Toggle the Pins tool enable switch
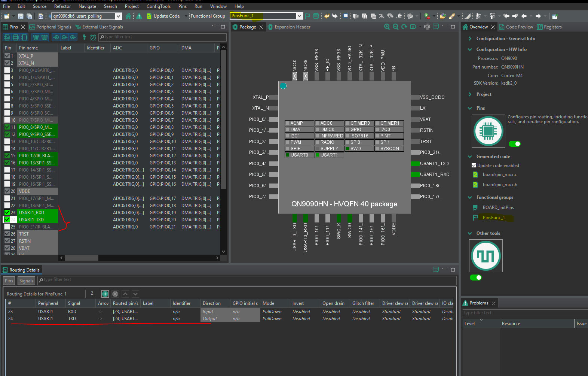The image size is (588, 376). pos(514,144)
